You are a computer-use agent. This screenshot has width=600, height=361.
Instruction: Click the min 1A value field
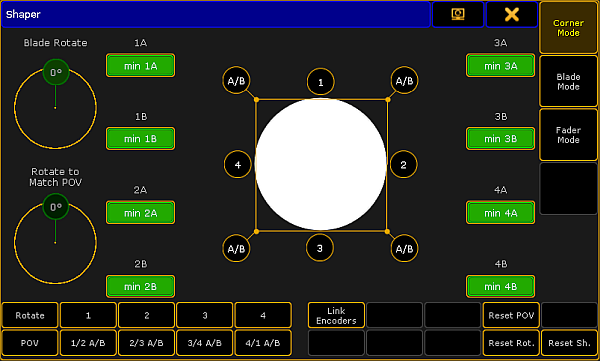(x=140, y=65)
